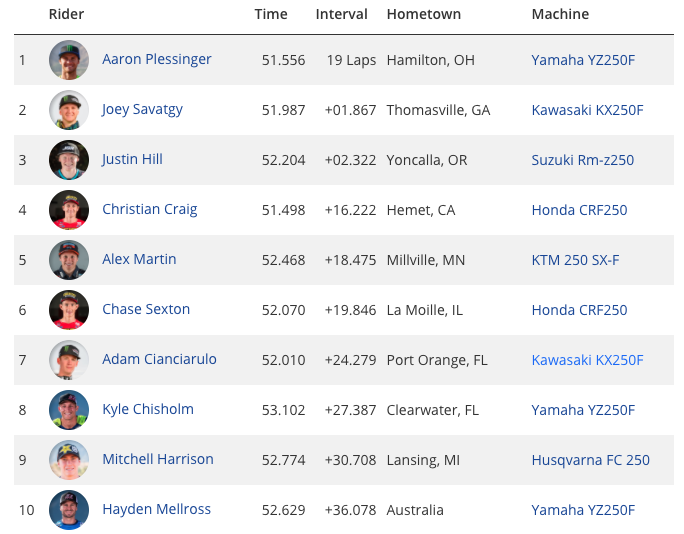The height and width of the screenshot is (534, 684).
Task: Click the Interval column header
Action: [x=342, y=14]
